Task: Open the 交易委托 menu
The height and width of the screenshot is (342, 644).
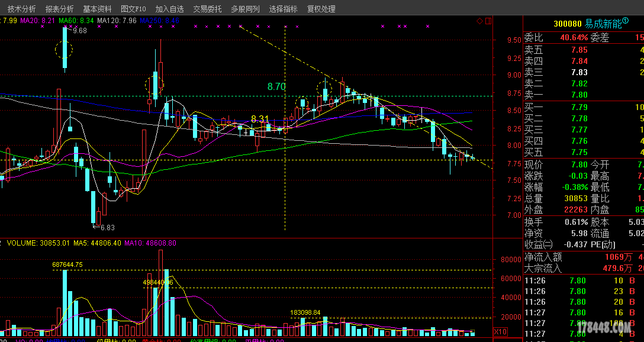Action: point(207,9)
